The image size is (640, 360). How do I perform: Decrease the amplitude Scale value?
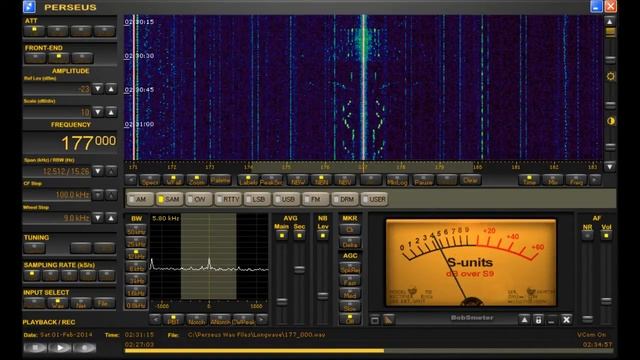pos(98,112)
